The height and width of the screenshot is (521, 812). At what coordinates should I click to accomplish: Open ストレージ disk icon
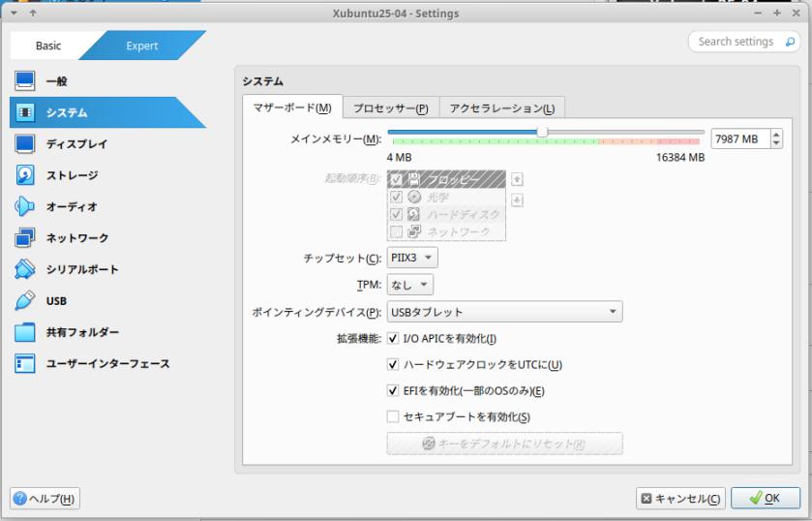[25, 175]
